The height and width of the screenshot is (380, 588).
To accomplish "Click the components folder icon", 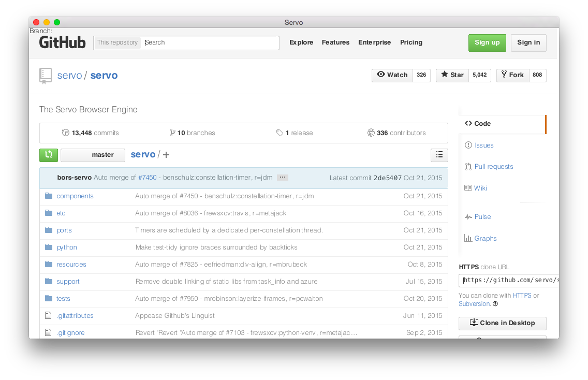I will point(49,196).
